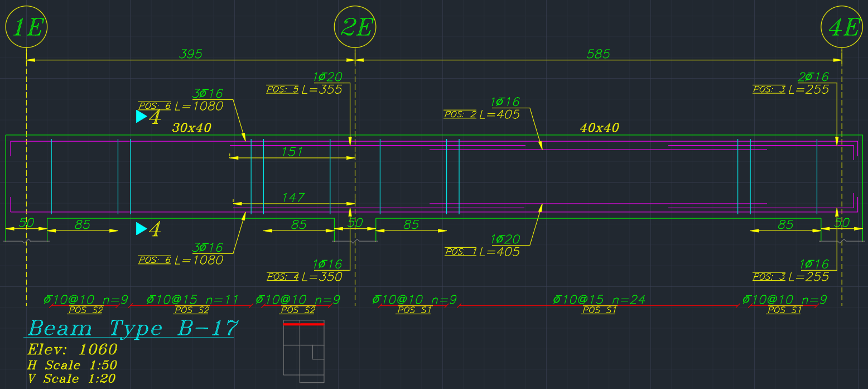Select the Ø10@15 n=11 stirrup label
This screenshot has height=389, width=868.
(x=192, y=300)
